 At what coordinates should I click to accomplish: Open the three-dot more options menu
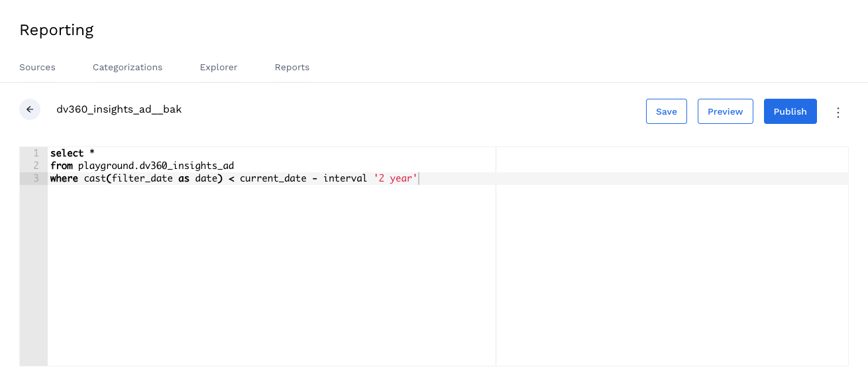(838, 112)
